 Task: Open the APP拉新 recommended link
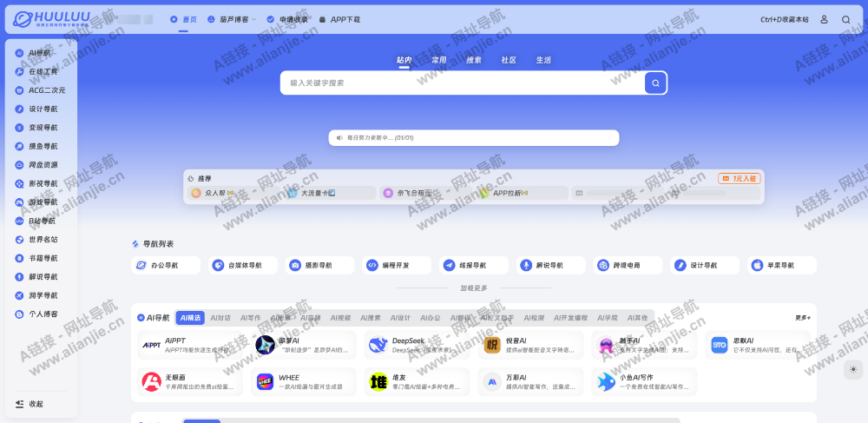[x=522, y=193]
